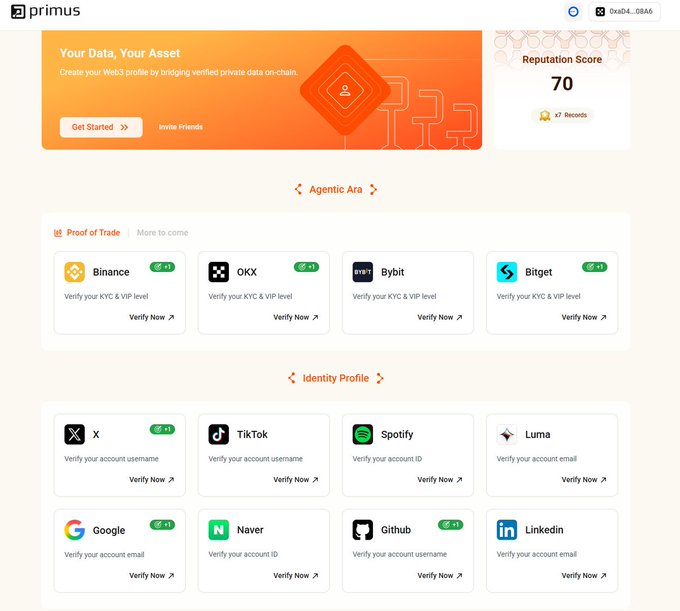This screenshot has width=680, height=611.
Task: Click the OKX 'Verify your KYC & VIP level' text
Action: coord(250,297)
